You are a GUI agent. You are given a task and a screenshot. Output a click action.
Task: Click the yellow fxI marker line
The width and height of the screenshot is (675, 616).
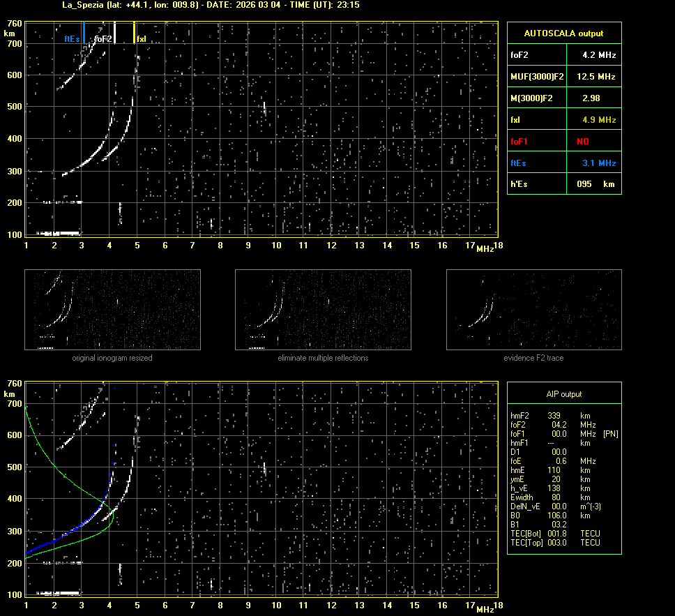pos(134,33)
